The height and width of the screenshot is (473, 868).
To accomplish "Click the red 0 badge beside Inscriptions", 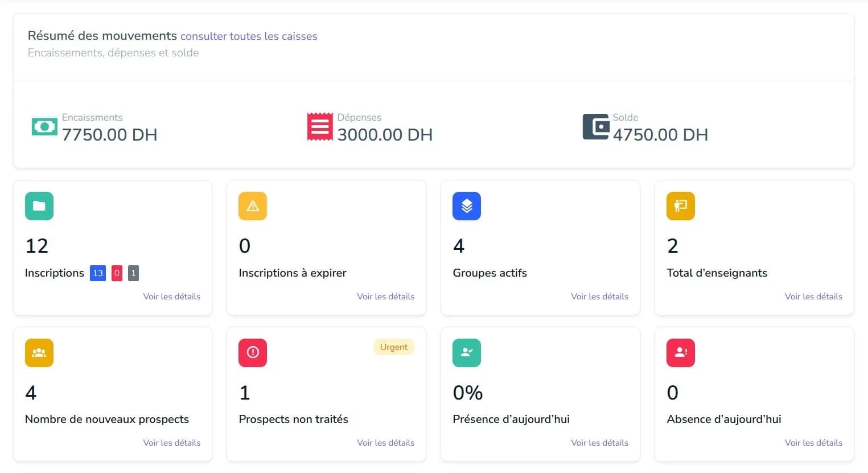I will 117,273.
